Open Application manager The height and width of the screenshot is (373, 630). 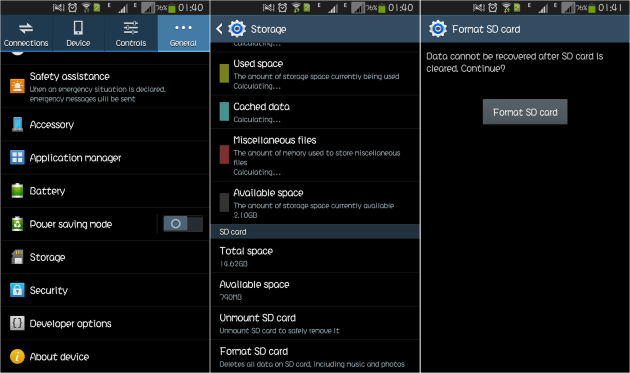tap(105, 158)
